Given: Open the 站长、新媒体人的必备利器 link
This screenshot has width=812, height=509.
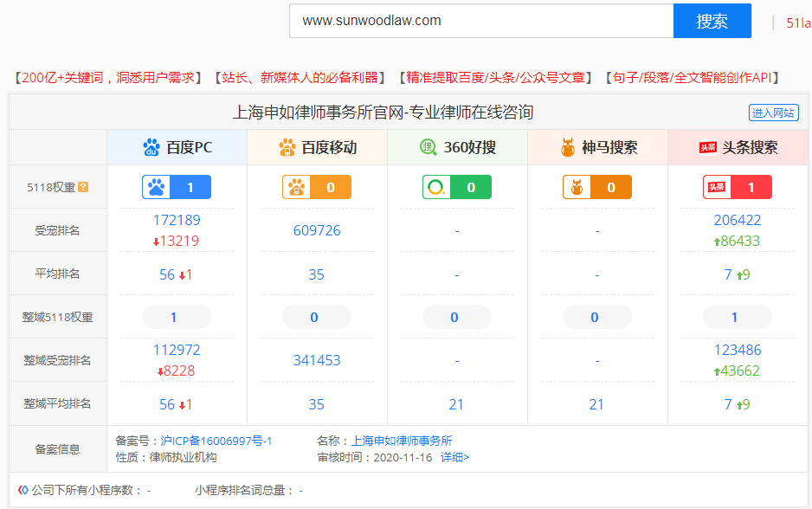Looking at the screenshot, I should [x=300, y=78].
